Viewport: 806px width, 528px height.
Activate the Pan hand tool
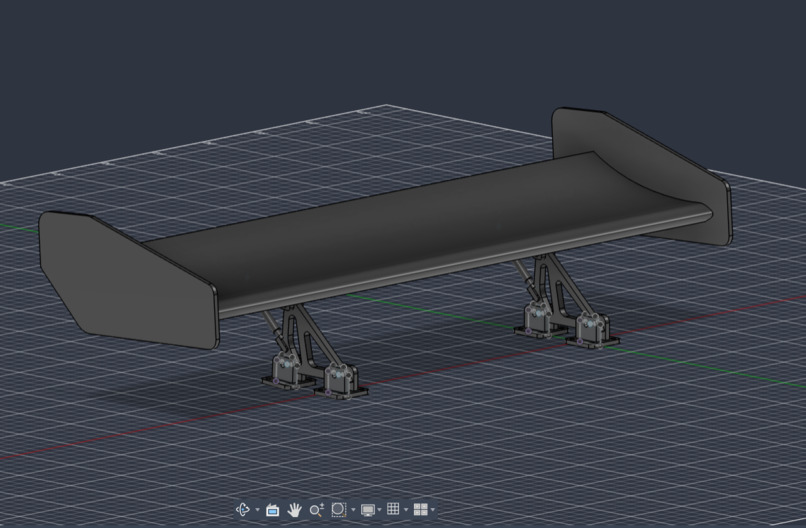tap(294, 510)
